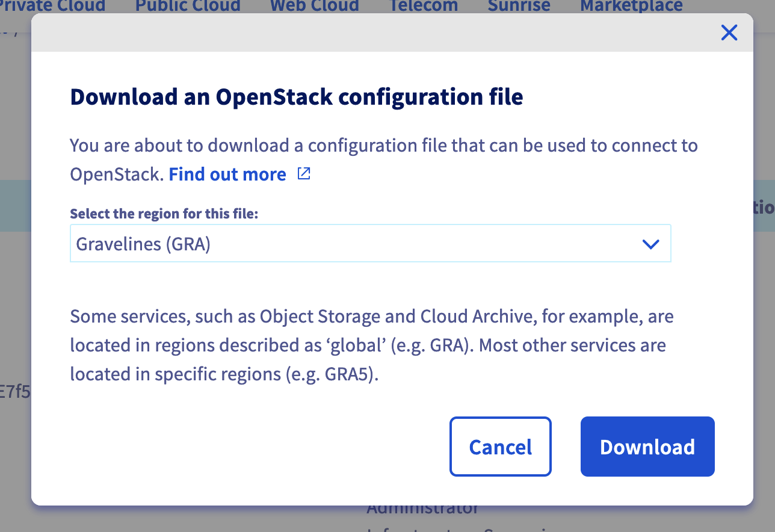775x532 pixels.
Task: Close the configuration file dialog
Action: click(729, 32)
